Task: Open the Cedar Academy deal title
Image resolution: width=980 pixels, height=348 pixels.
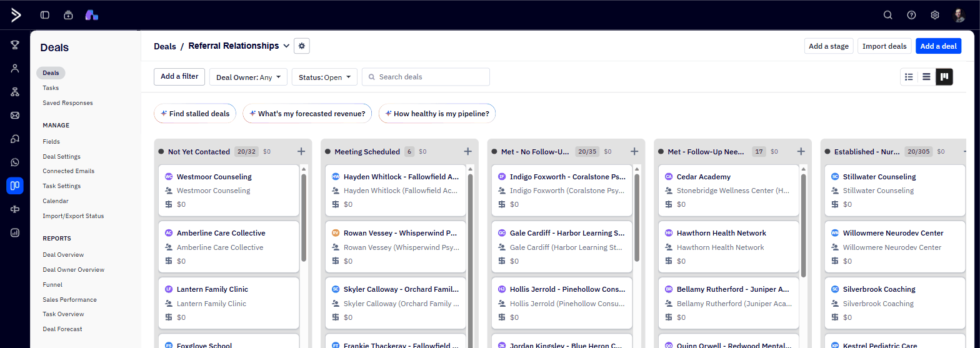Action: [x=704, y=177]
